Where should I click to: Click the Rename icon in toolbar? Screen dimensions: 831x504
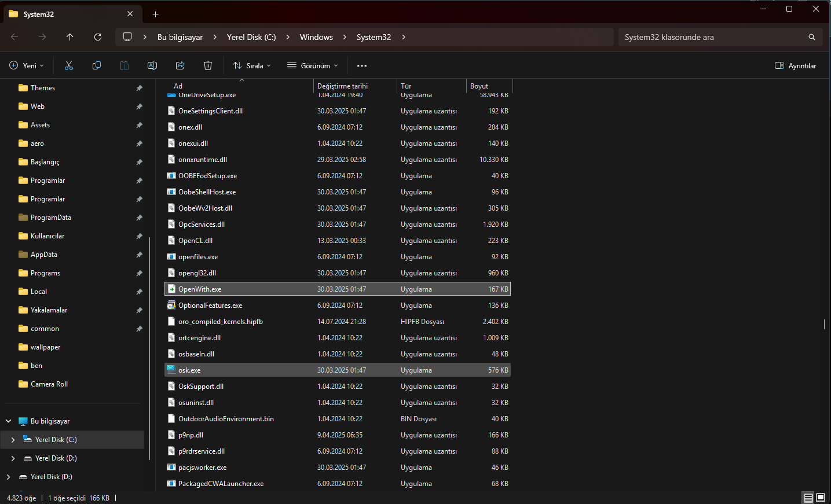(152, 65)
